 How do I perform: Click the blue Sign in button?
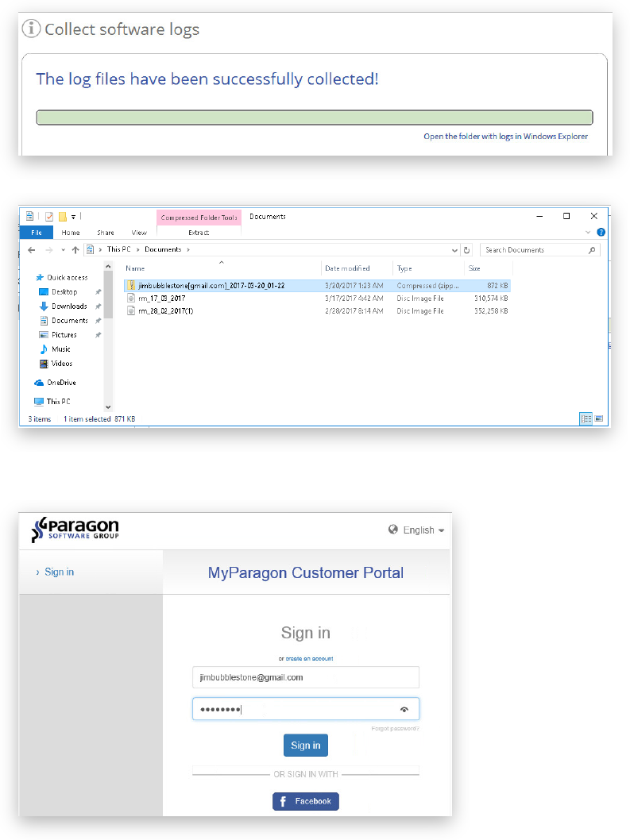pos(306,746)
